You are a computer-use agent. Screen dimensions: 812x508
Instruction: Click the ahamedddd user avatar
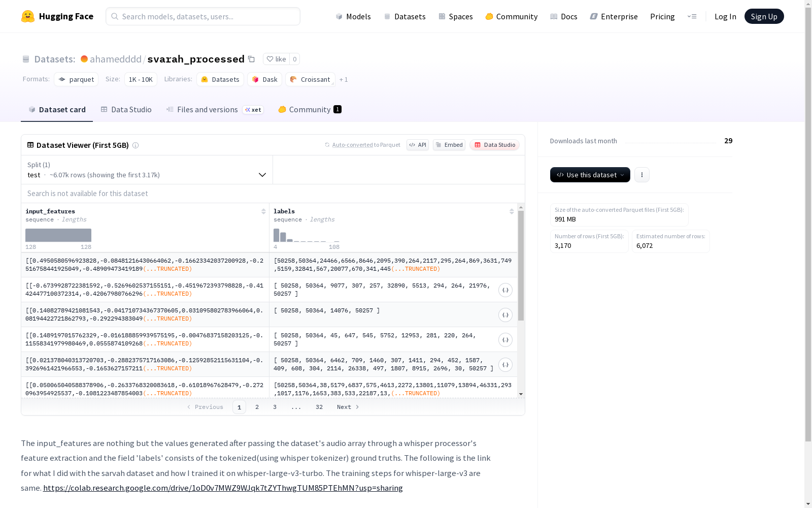click(84, 59)
